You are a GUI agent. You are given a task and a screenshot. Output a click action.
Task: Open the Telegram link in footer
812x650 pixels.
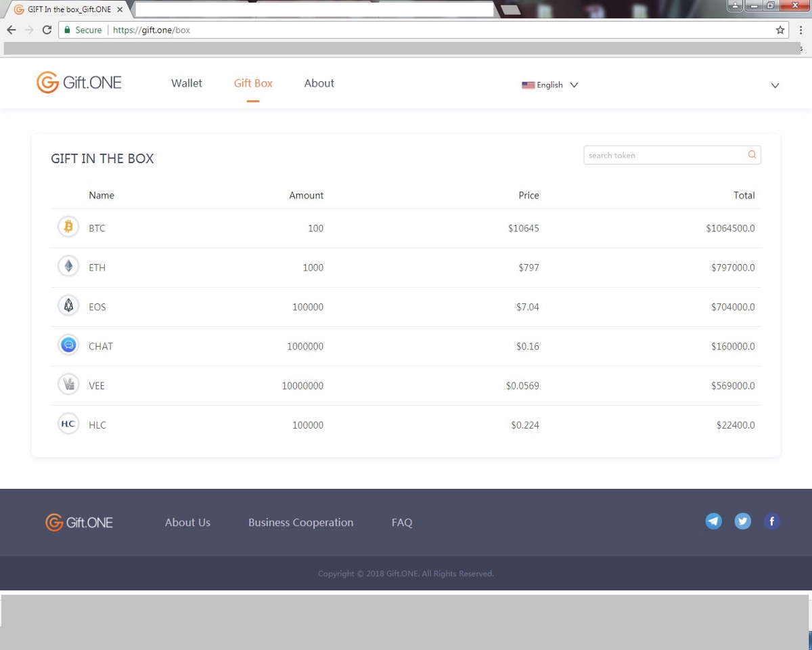[x=713, y=521]
